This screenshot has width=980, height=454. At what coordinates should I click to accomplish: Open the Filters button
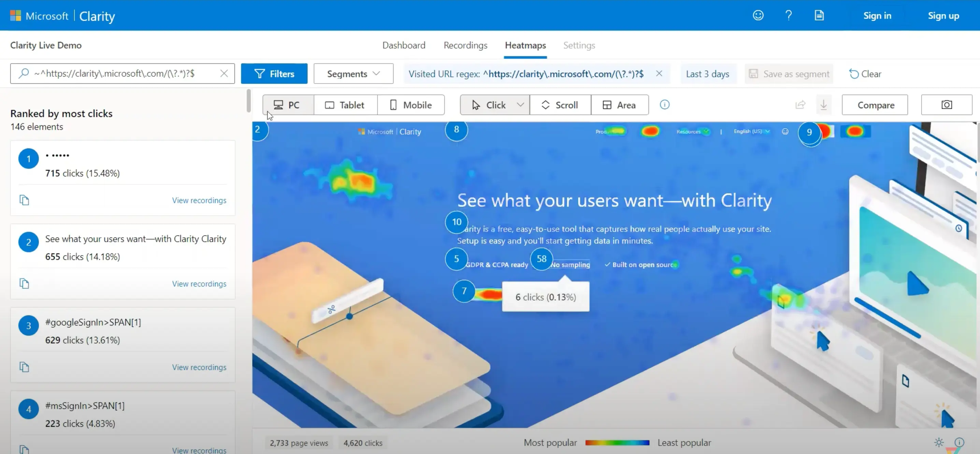pos(274,73)
